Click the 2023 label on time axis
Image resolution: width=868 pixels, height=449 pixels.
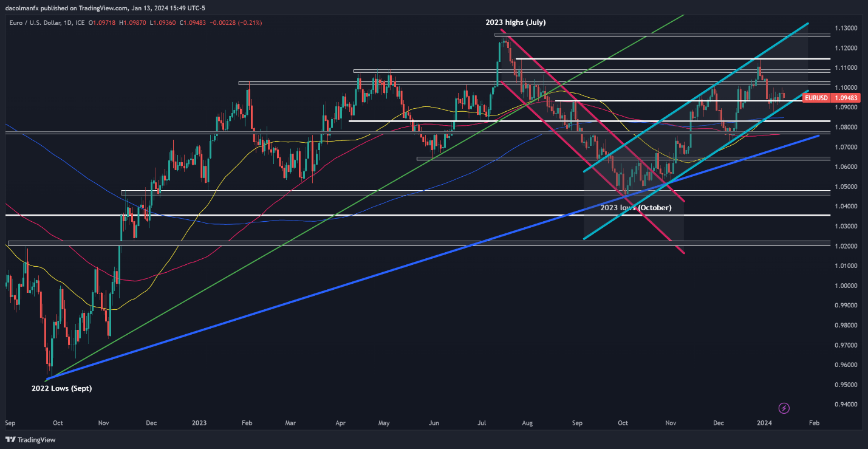(200, 422)
